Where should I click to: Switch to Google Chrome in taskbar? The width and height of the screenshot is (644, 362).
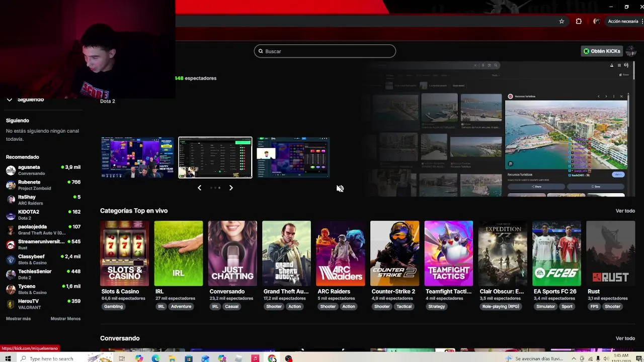(272, 358)
